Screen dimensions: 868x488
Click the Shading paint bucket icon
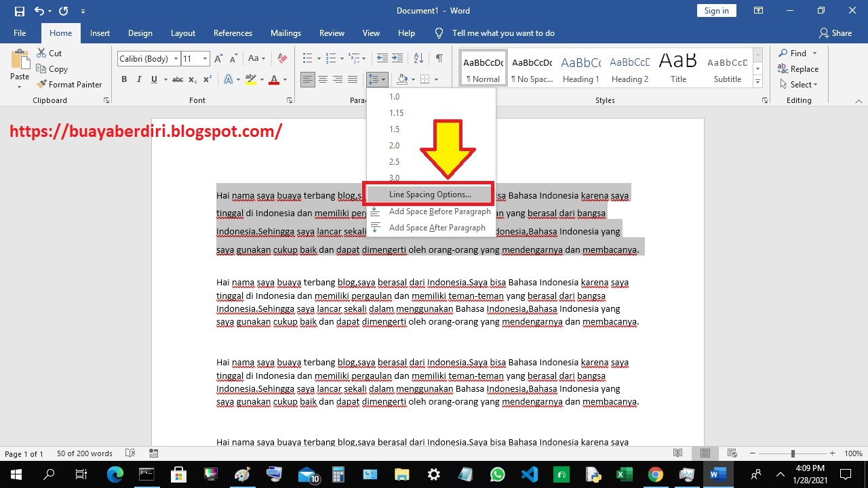tap(402, 79)
